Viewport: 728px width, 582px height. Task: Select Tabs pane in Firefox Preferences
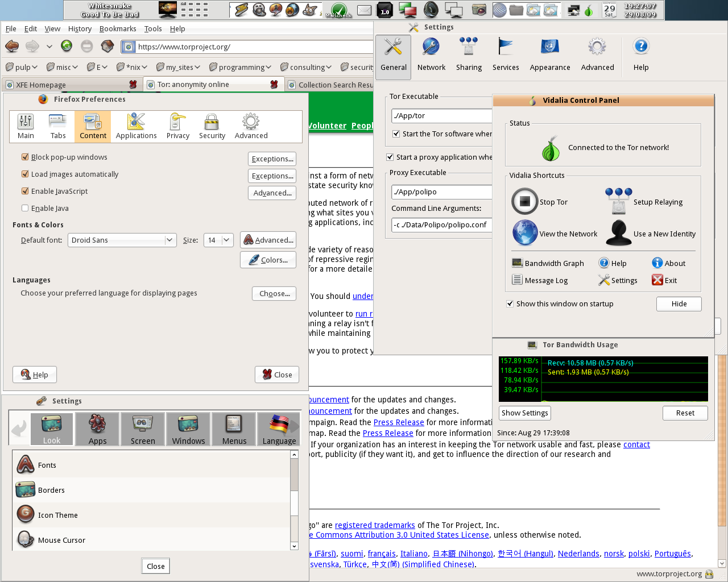58,126
